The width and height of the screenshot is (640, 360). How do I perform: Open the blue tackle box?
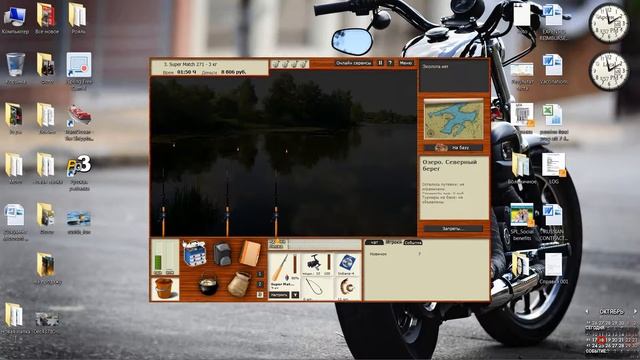[194, 253]
